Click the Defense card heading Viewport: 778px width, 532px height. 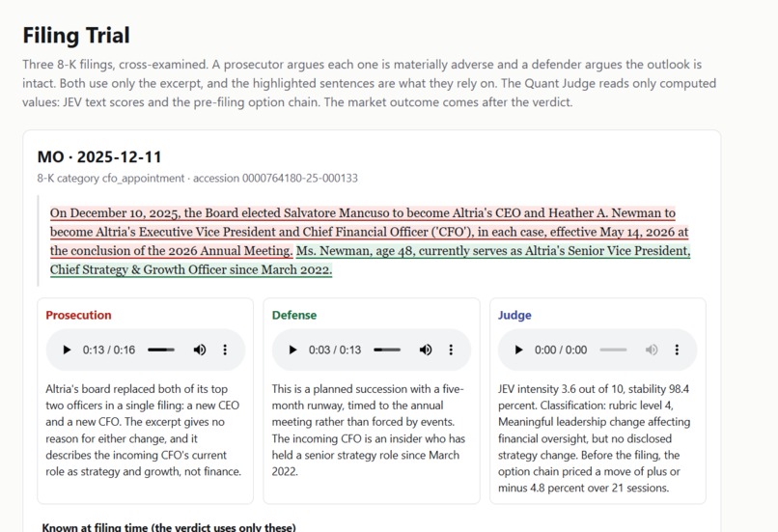tap(294, 315)
